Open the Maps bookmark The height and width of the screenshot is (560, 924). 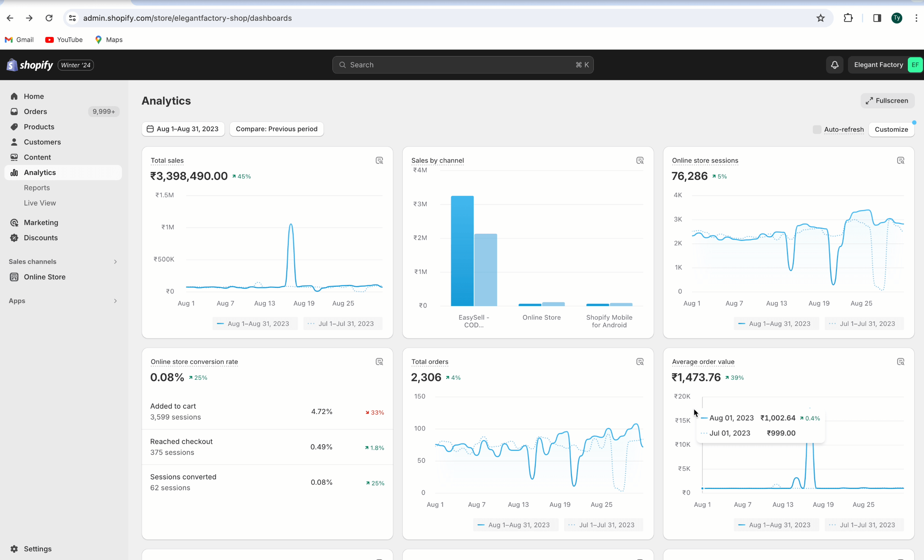click(x=109, y=40)
